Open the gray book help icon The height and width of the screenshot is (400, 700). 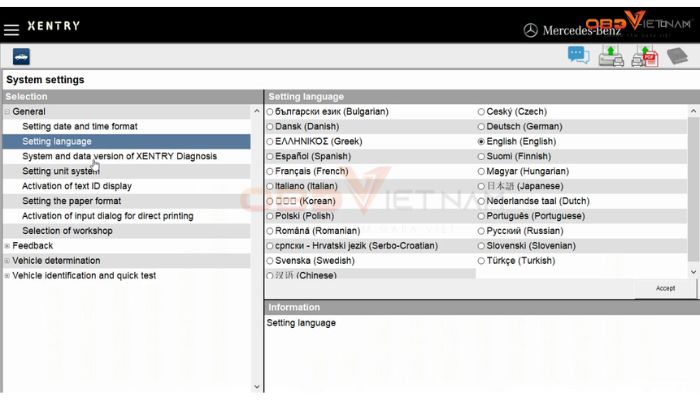tap(677, 56)
